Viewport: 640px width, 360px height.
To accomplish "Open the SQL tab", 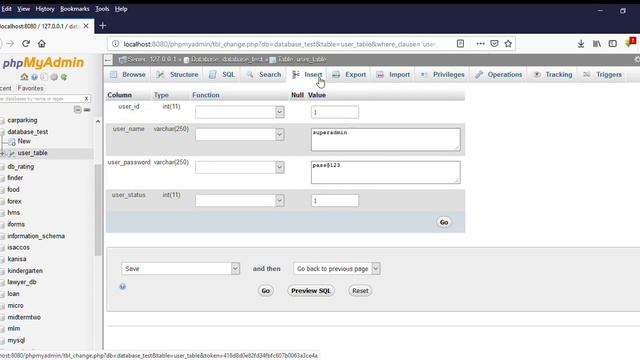I will click(222, 75).
